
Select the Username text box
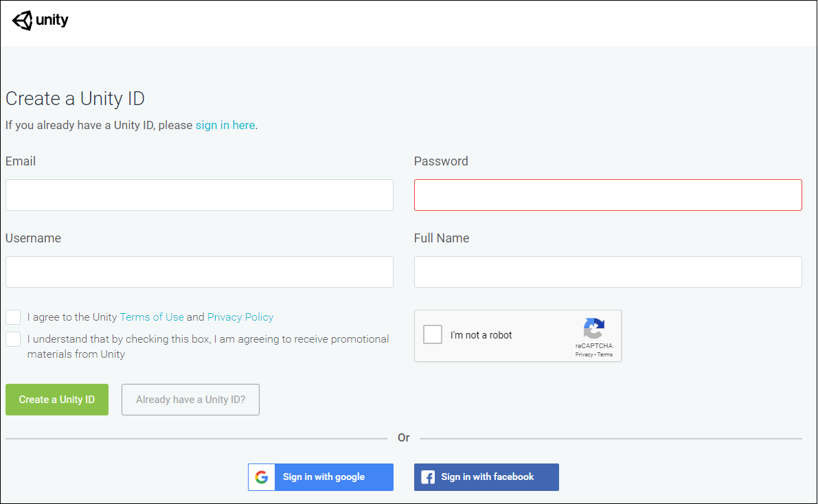[199, 272]
